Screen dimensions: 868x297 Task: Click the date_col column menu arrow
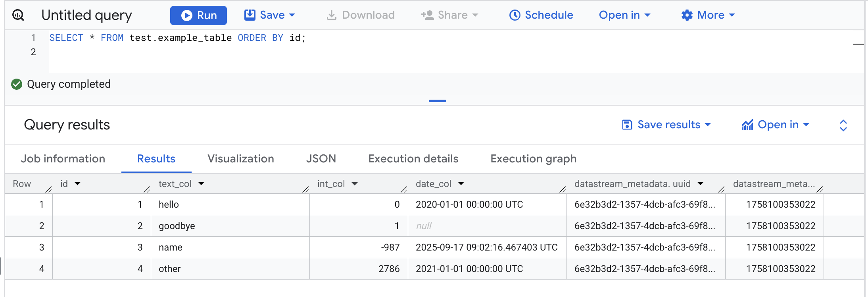click(x=461, y=184)
